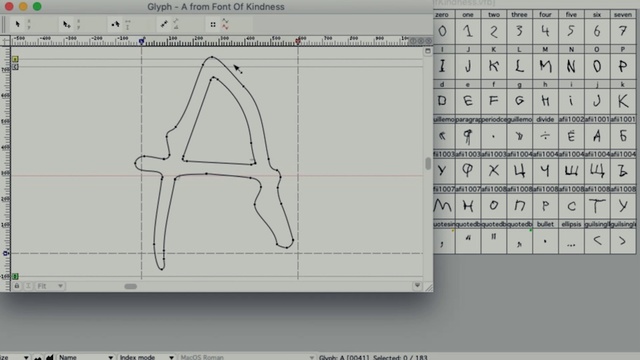Select the bullet glyph cell
Screen dimensions: 640x360
pyautogui.click(x=545, y=241)
